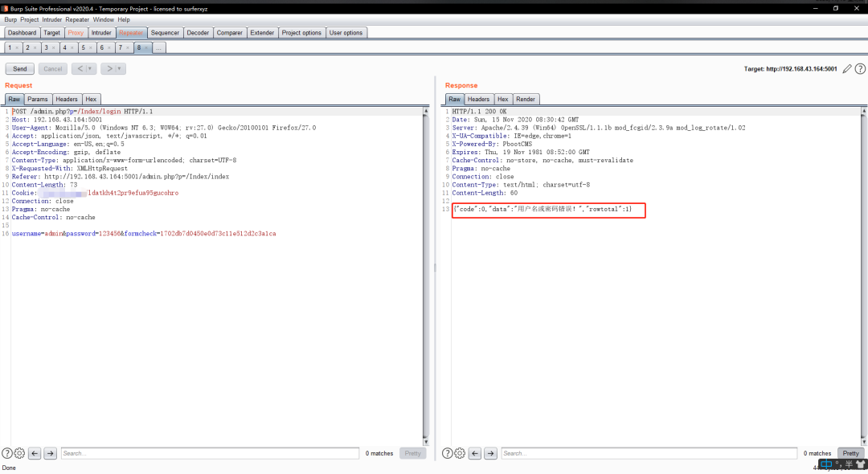Click request pane scrollbar down arrow

(x=426, y=442)
